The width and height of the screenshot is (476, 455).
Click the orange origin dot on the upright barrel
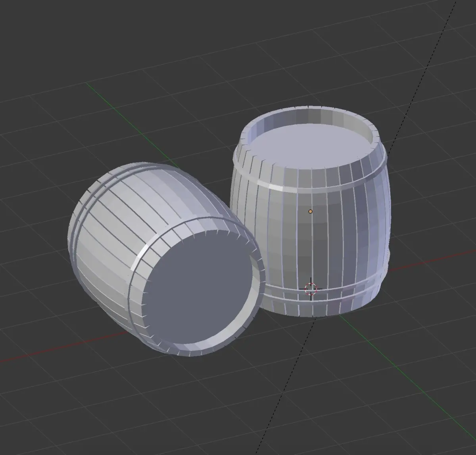coord(310,212)
